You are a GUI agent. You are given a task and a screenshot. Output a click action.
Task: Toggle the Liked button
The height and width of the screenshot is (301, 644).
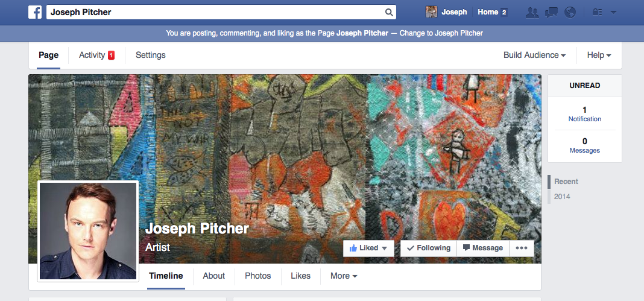click(368, 248)
